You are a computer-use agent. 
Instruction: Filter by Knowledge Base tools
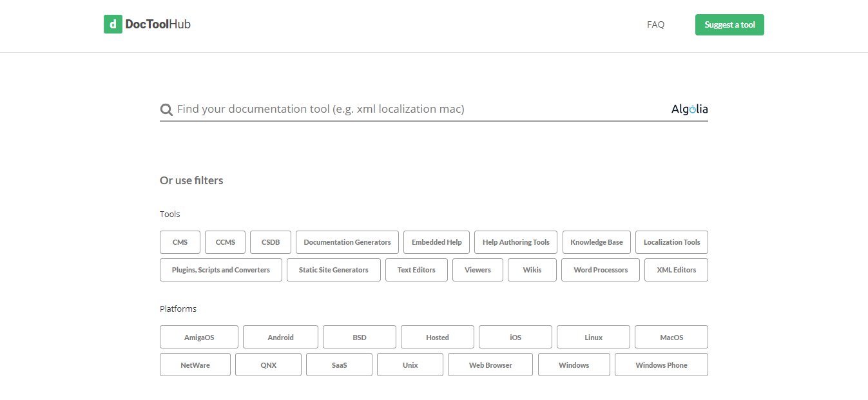596,242
